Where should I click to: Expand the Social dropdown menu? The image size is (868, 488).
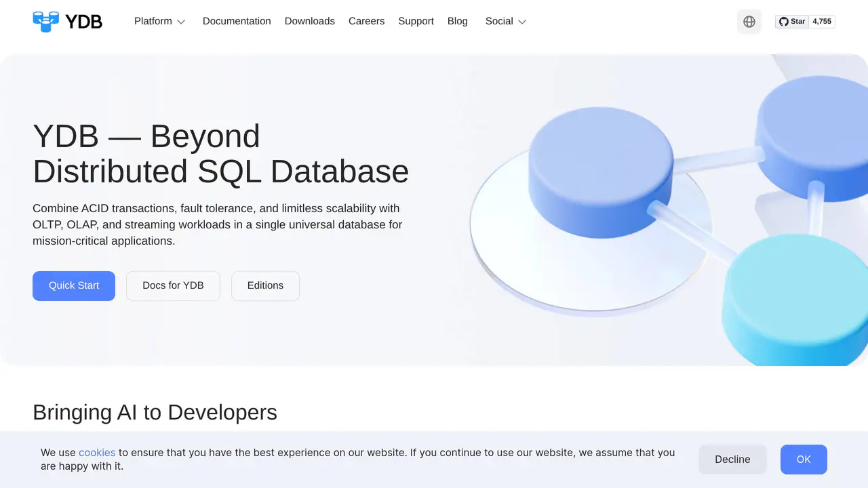506,21
